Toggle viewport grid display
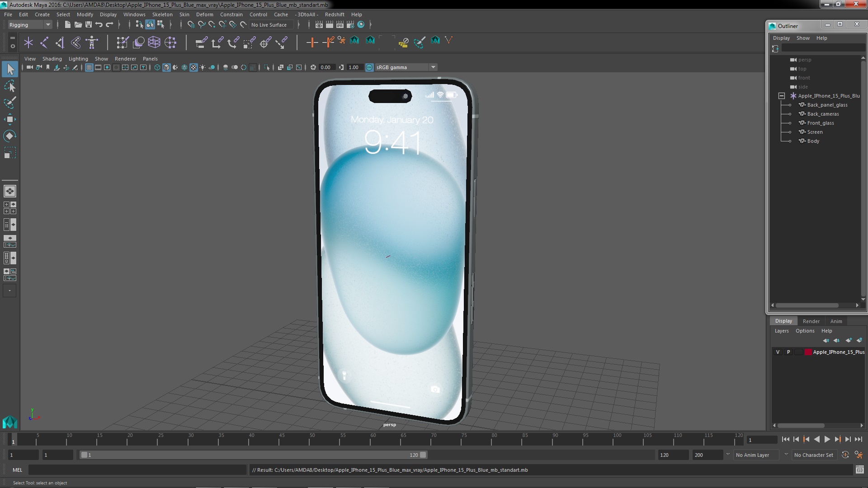 89,67
